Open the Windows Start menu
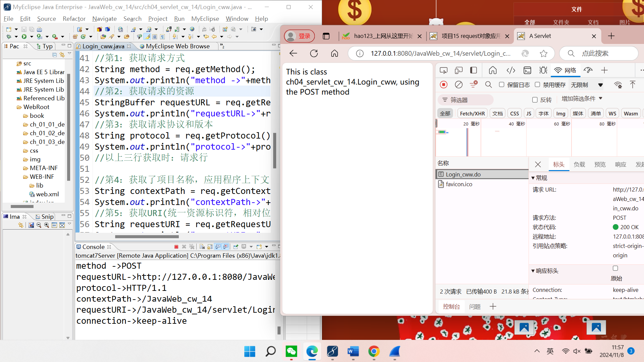 (x=250, y=351)
